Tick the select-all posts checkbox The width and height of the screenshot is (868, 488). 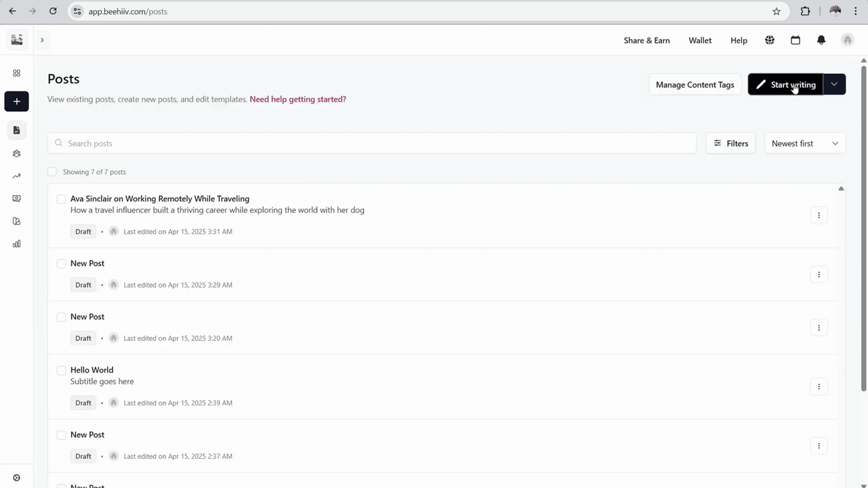click(x=52, y=171)
